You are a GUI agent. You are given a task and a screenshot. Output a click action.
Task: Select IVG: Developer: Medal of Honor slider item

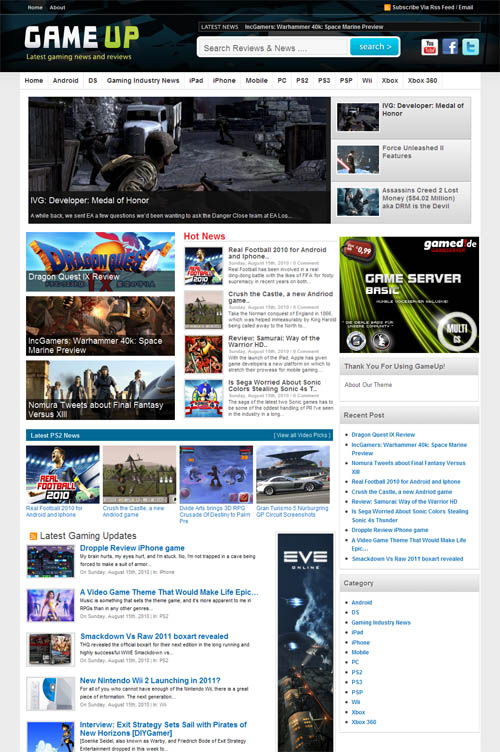[x=401, y=118]
